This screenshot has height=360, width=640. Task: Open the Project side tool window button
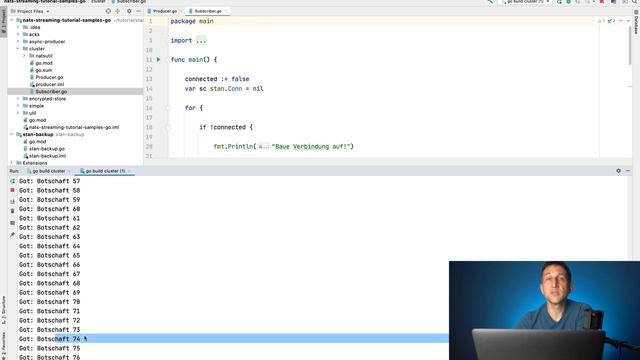[4, 22]
